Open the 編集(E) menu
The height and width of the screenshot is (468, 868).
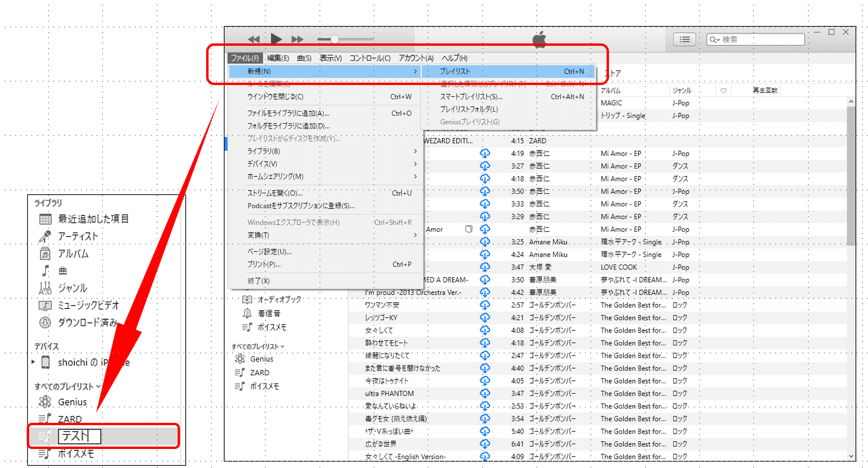coord(277,58)
